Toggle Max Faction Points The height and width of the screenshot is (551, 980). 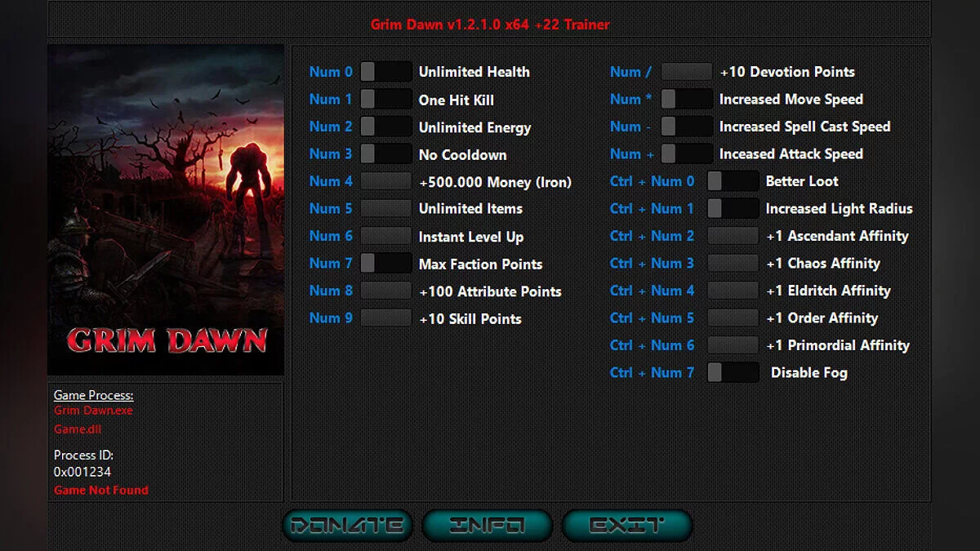(x=385, y=264)
